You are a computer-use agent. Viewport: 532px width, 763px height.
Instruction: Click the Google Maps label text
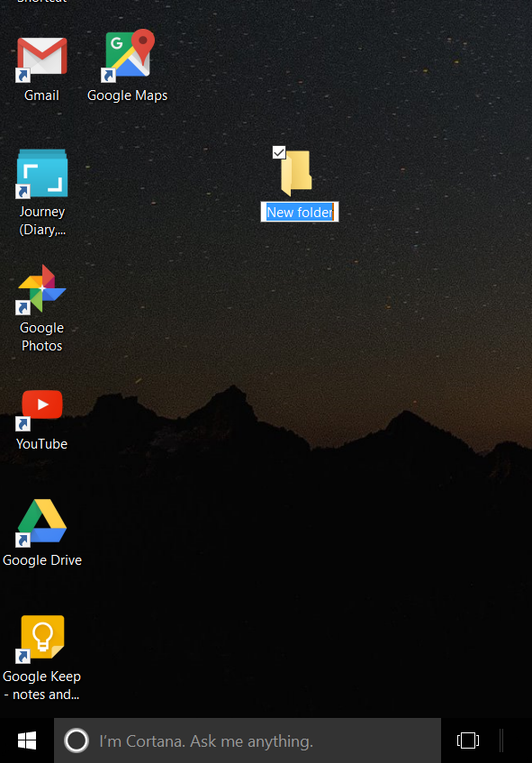tap(128, 95)
